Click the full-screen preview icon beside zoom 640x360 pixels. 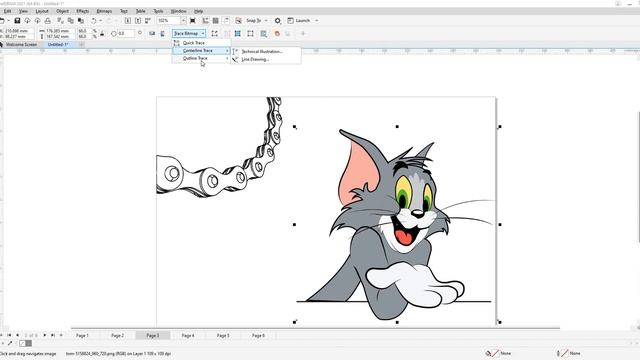pos(193,20)
